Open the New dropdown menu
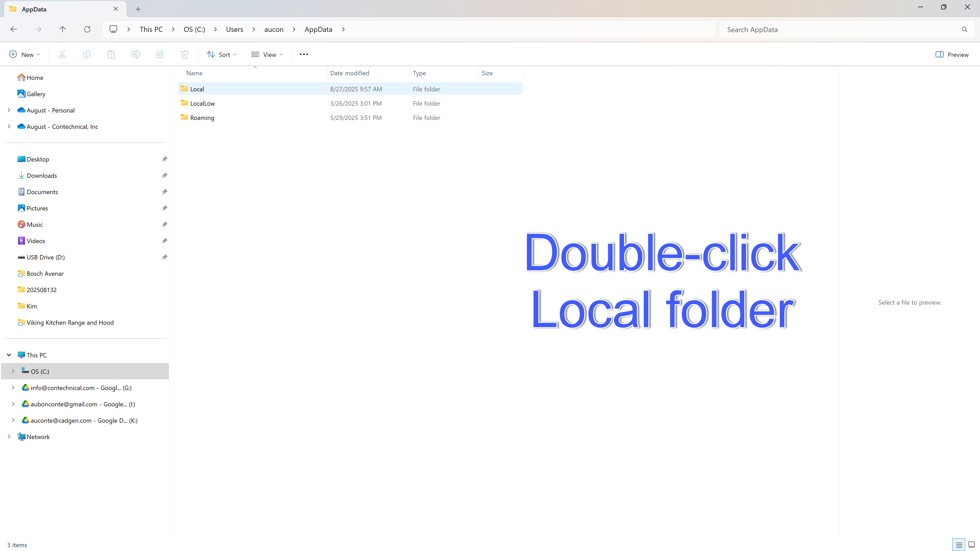This screenshot has height=551, width=980. click(x=25, y=54)
